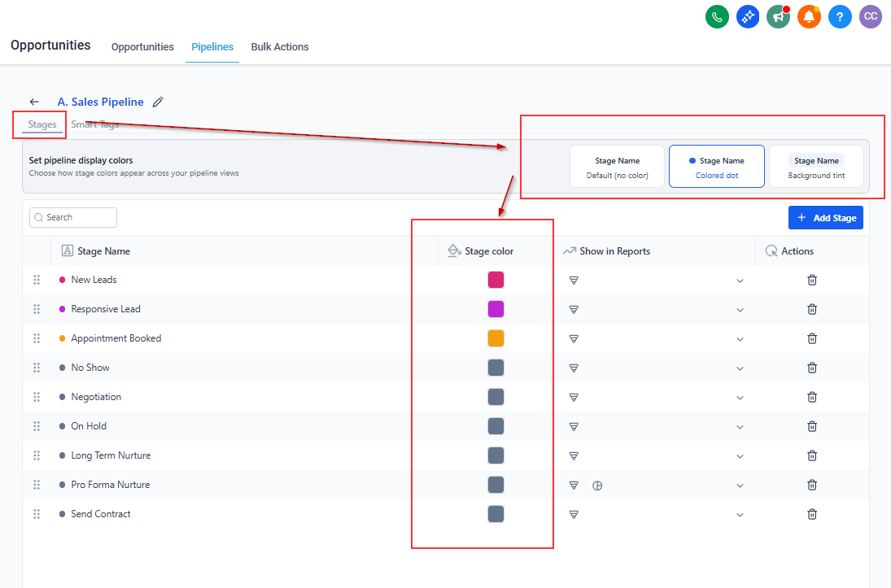The width and height of the screenshot is (891, 588).
Task: Delete the New Leads stage via trash icon
Action: (x=811, y=280)
